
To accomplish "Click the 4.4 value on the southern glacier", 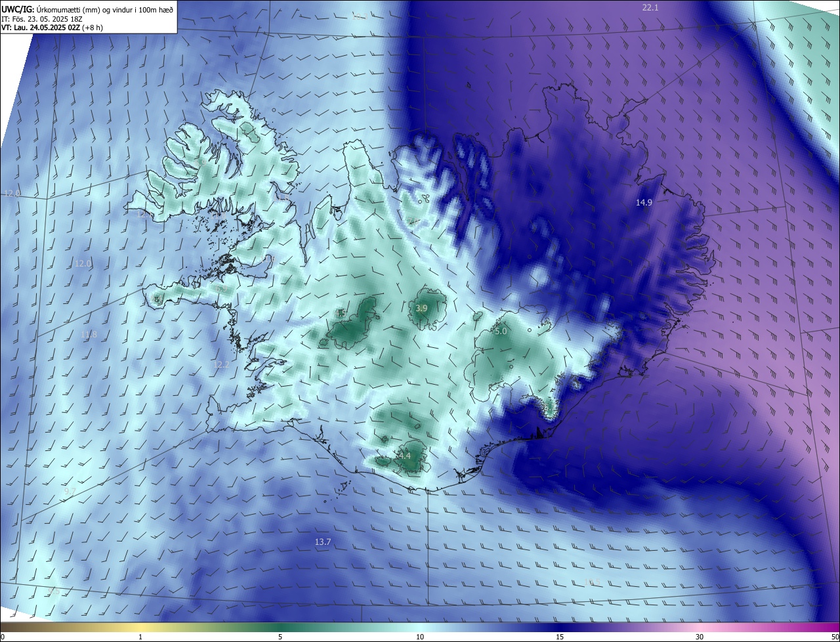I will click(x=404, y=456).
